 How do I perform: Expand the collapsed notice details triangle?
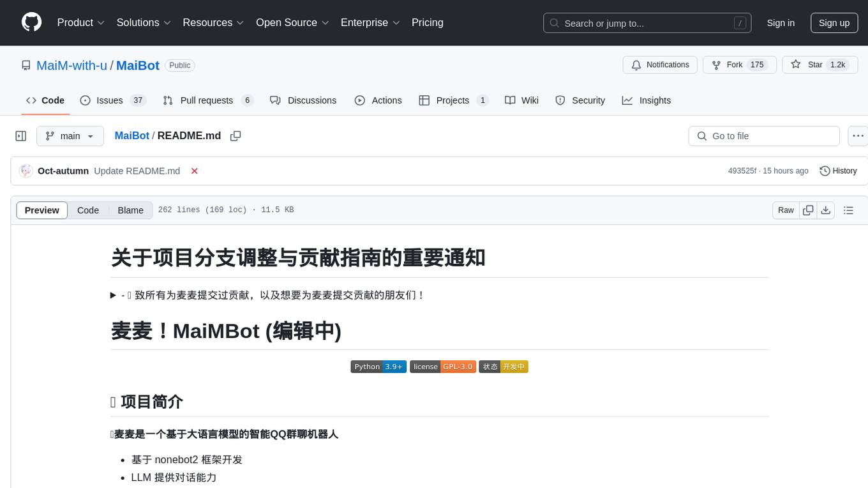coord(114,295)
